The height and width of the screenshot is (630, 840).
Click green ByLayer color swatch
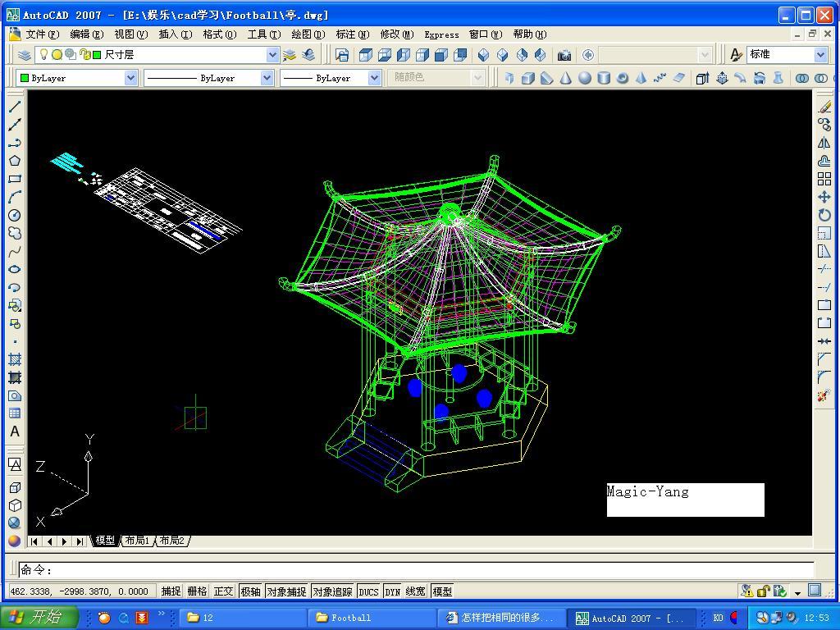(24, 78)
